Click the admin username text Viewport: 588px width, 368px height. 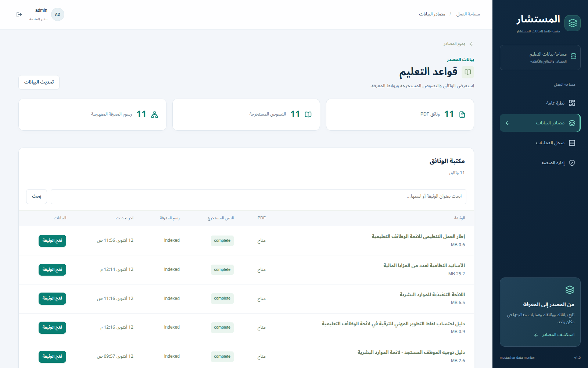point(41,10)
